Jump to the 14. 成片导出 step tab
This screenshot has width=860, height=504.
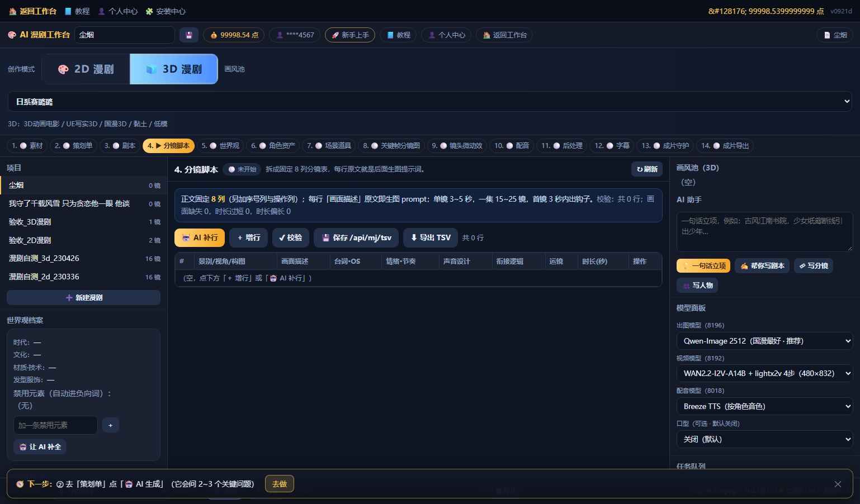[725, 146]
